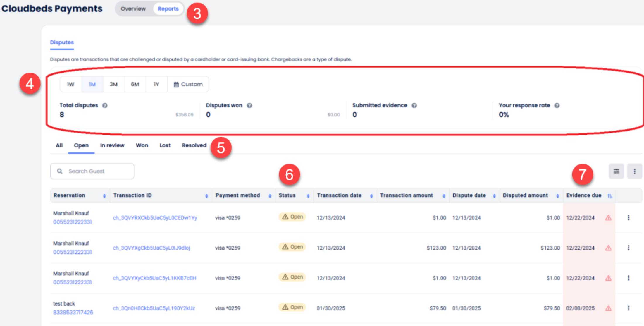Screen dimensions: 644x326
Task: Open transaction ch_3QVYXyCkb5UaC5yL1KKB7cEH
Action: pyautogui.click(x=154, y=278)
